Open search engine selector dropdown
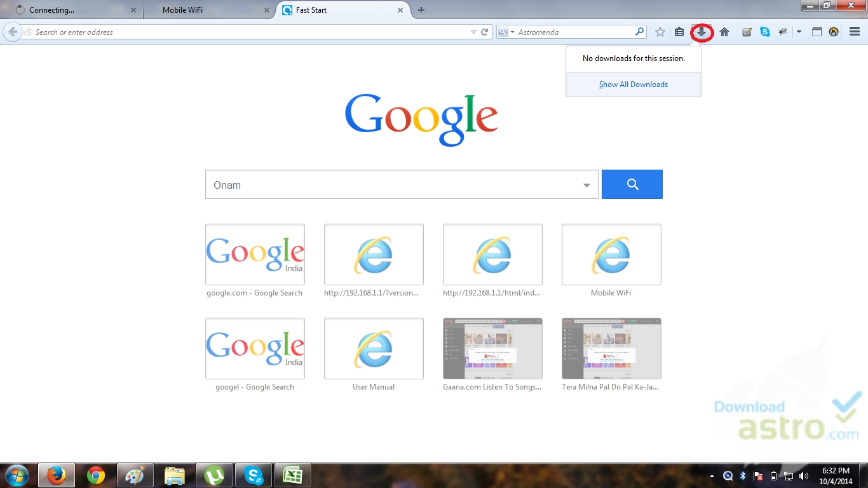Image resolution: width=868 pixels, height=488 pixels. click(x=506, y=32)
